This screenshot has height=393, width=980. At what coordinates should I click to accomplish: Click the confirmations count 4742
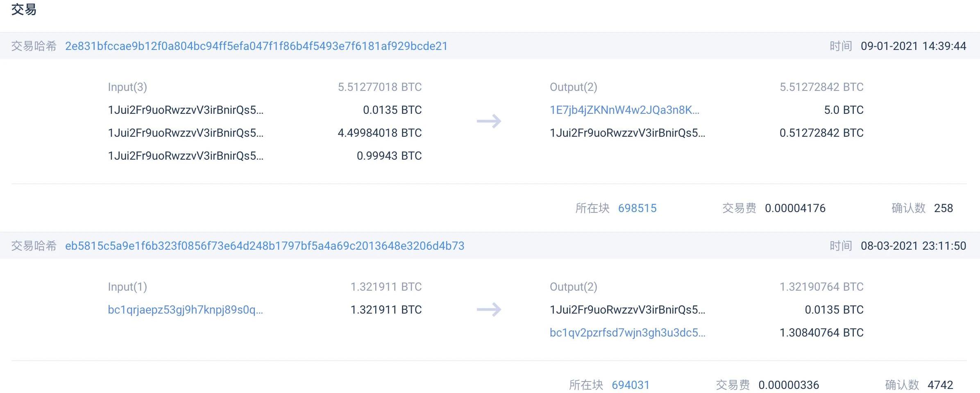[940, 385]
